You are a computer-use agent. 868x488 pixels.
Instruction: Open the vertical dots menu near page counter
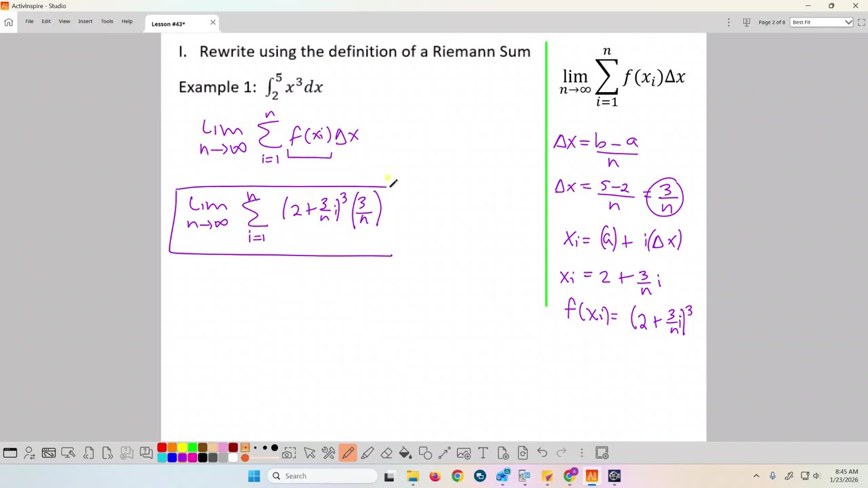click(729, 22)
